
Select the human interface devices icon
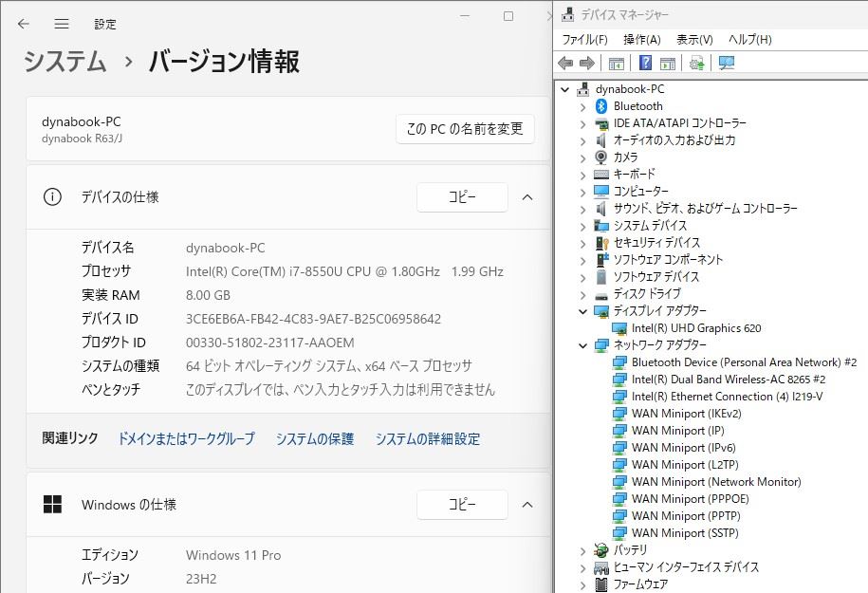click(x=601, y=567)
